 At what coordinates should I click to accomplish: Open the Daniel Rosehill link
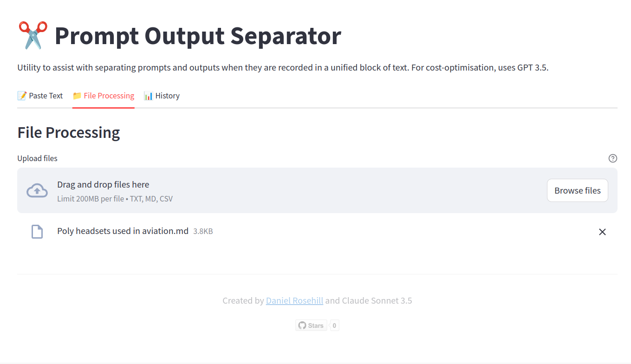point(294,300)
